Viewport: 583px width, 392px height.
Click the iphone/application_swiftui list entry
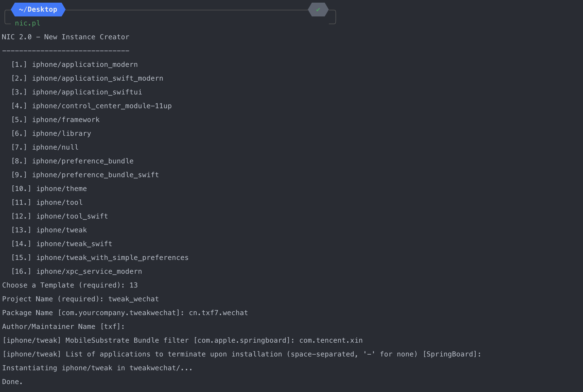point(77,92)
